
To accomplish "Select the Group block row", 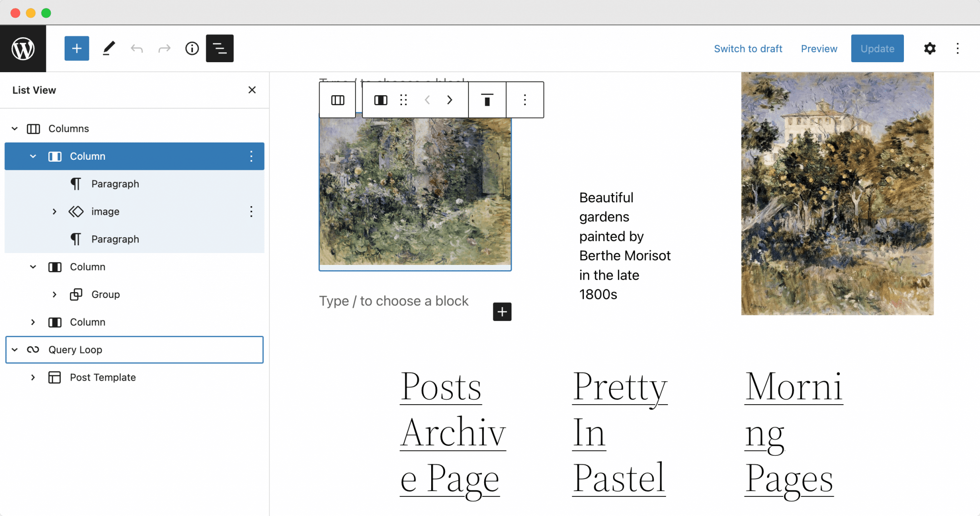I will 134,295.
